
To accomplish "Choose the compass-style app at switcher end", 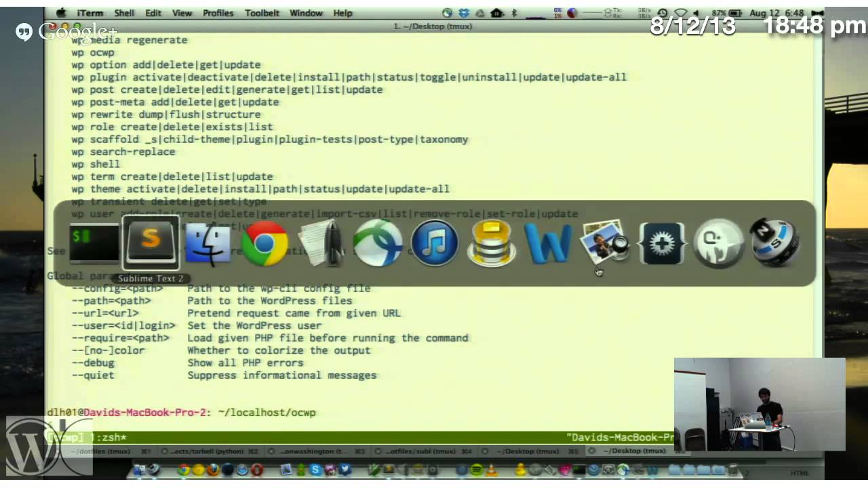I will [775, 243].
